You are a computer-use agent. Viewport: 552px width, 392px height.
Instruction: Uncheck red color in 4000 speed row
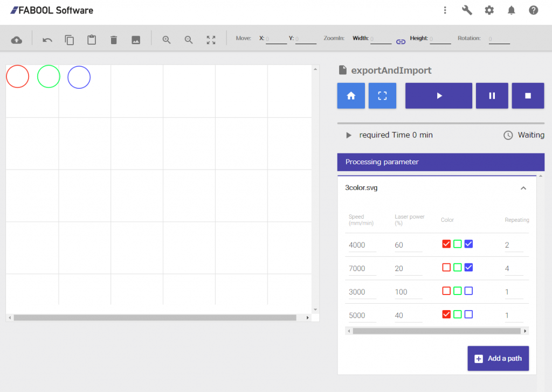tap(446, 244)
